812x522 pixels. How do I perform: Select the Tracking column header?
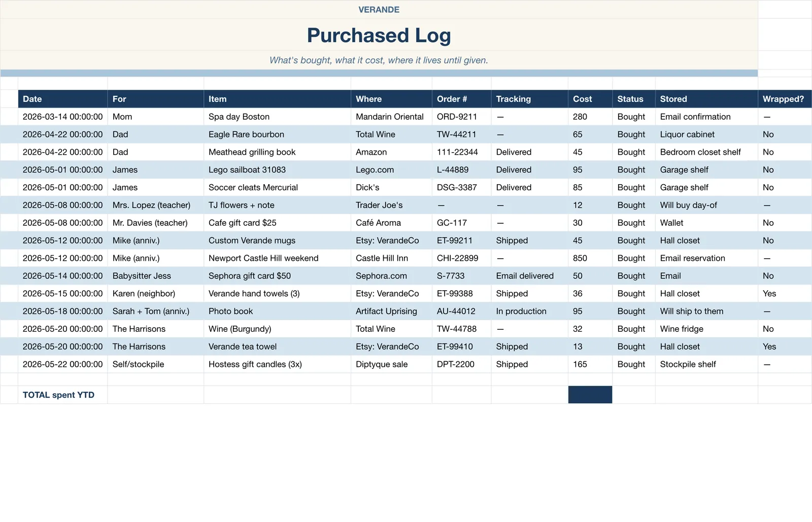[x=529, y=99]
